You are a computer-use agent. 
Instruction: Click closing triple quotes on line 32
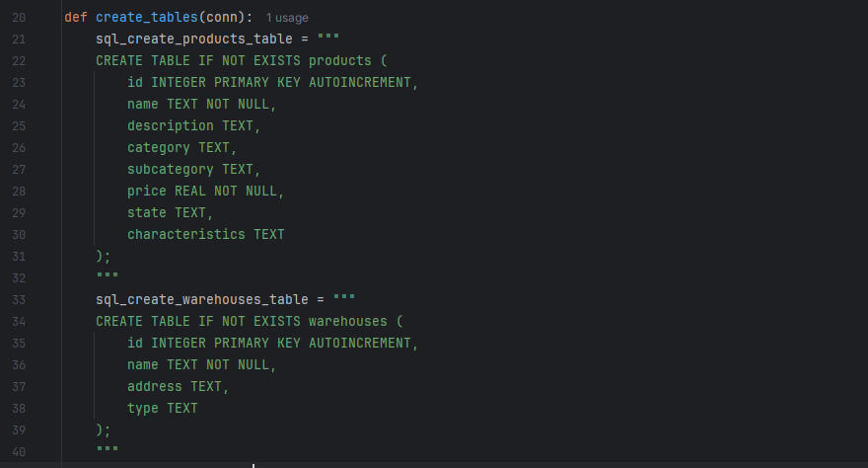107,275
